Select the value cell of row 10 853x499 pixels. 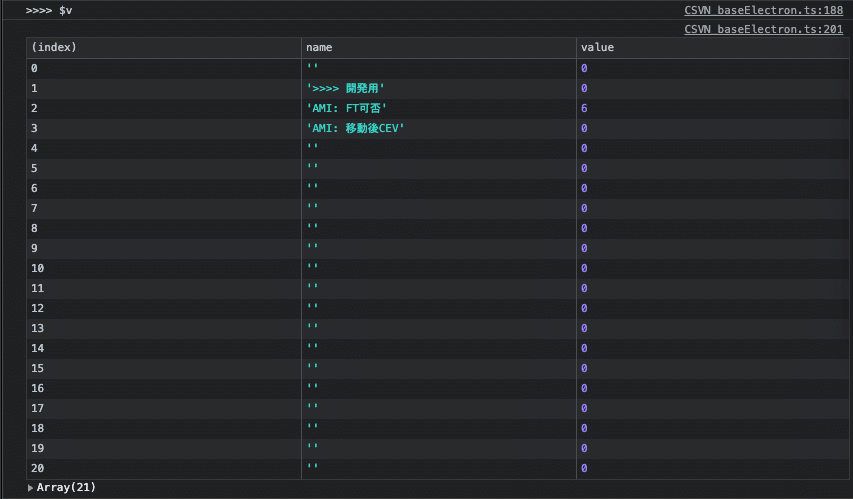(x=713, y=268)
